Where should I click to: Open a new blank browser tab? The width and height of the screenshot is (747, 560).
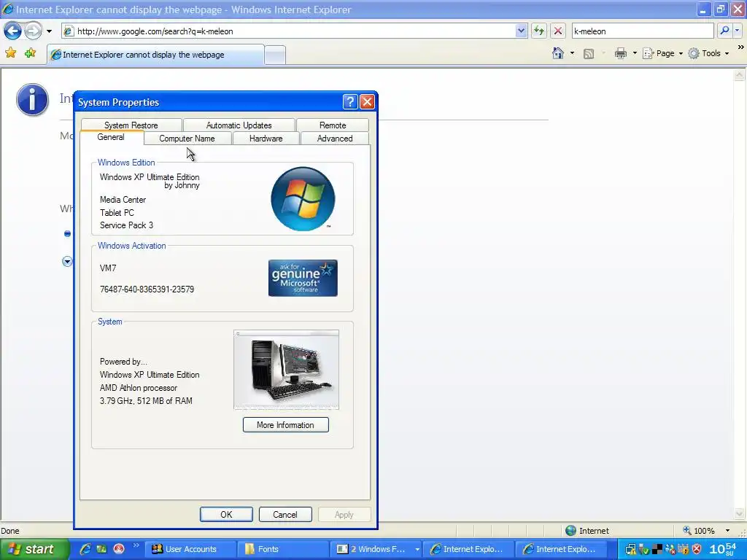point(275,55)
